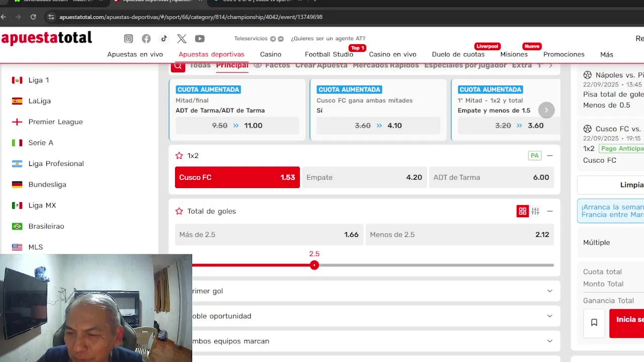Click the Brazil flag next to Brasileirao
The width and height of the screenshot is (644, 362).
[x=17, y=226]
